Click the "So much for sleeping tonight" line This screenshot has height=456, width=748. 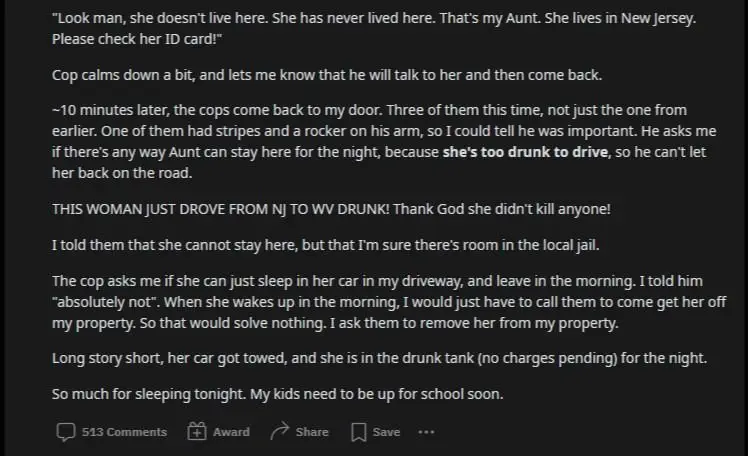pyautogui.click(x=278, y=394)
